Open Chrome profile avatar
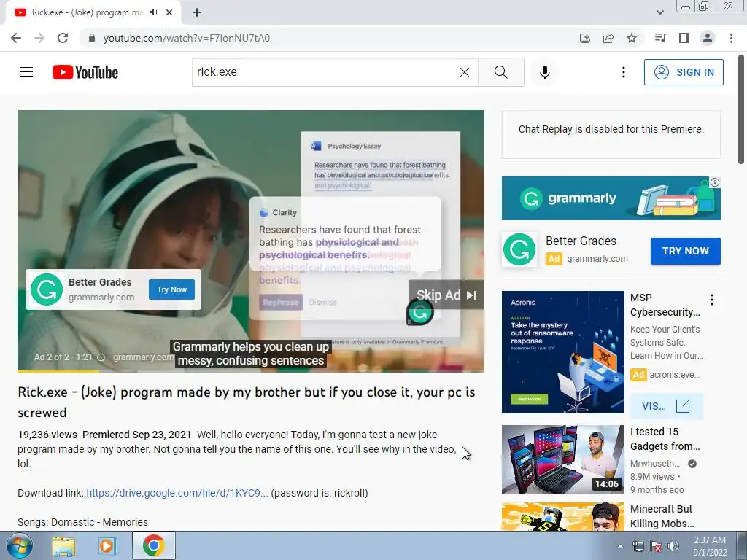 pos(708,38)
